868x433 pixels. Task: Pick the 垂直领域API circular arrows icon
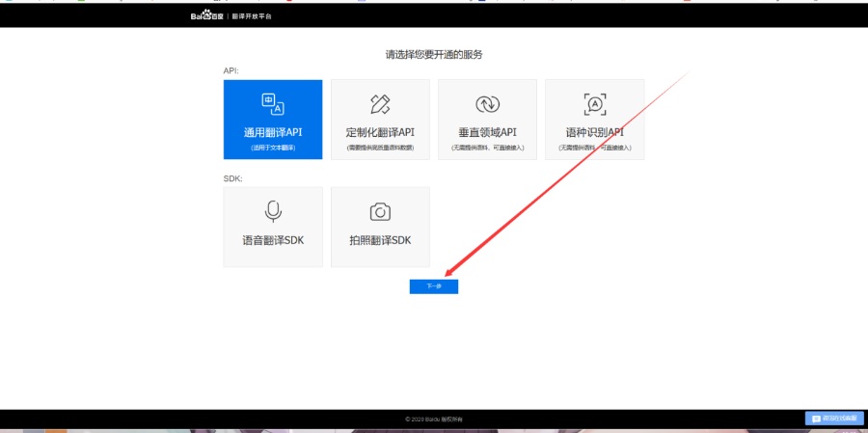[487, 104]
